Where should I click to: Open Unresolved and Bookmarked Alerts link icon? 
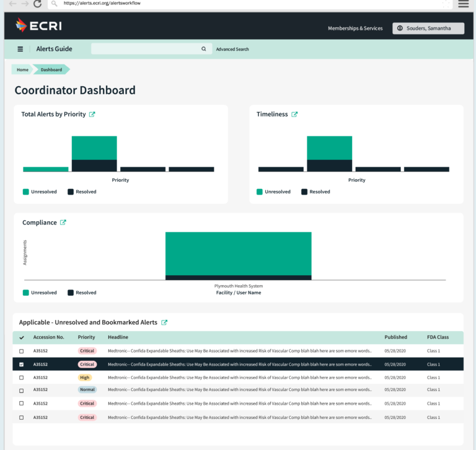[164, 322]
